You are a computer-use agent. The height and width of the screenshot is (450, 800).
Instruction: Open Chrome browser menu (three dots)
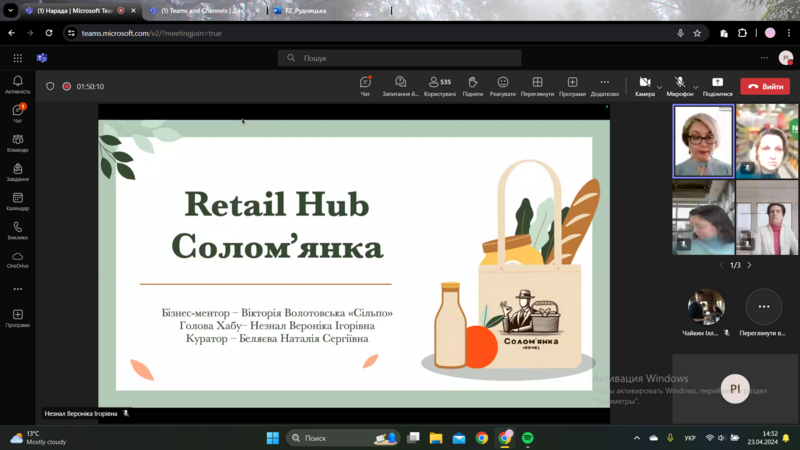(x=789, y=33)
